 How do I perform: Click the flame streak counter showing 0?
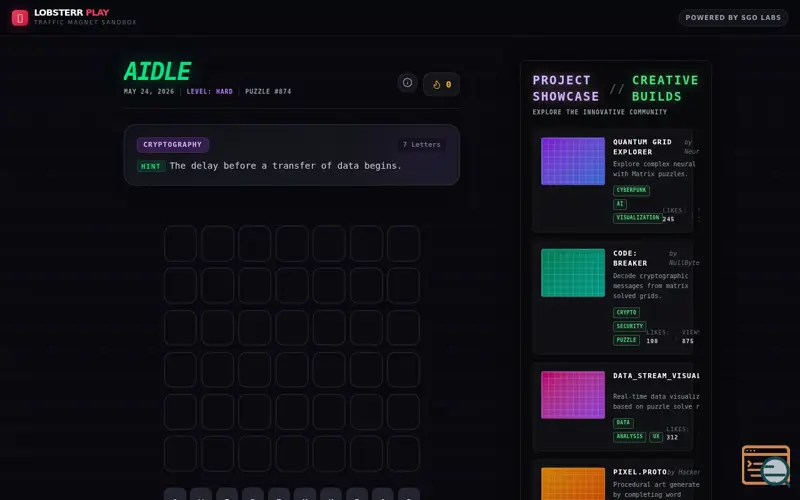(441, 84)
